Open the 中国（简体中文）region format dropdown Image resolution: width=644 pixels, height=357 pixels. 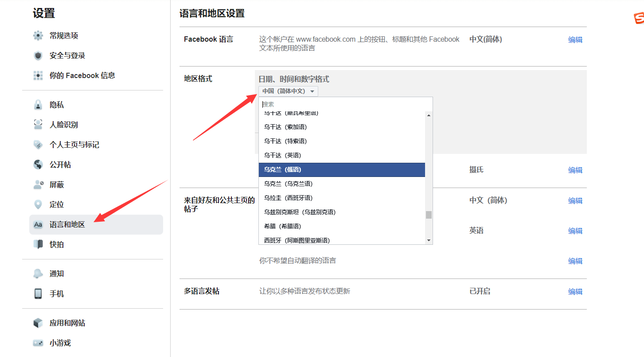point(288,91)
